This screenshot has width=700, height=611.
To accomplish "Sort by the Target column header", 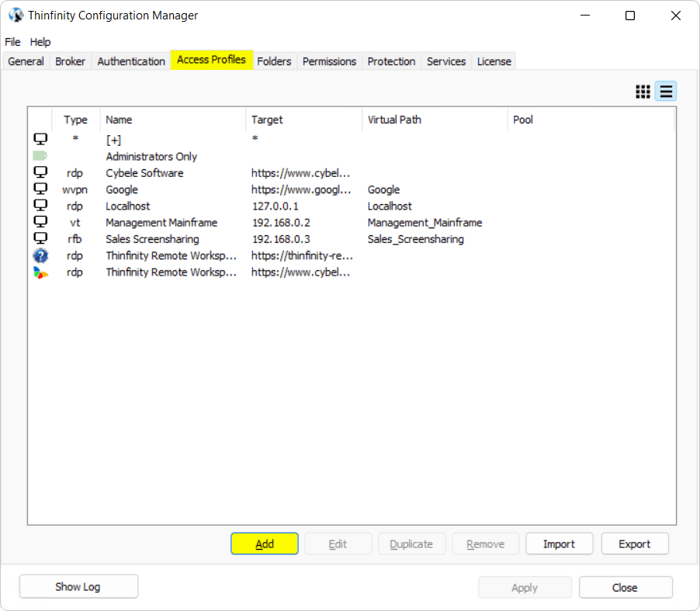I will pos(304,120).
